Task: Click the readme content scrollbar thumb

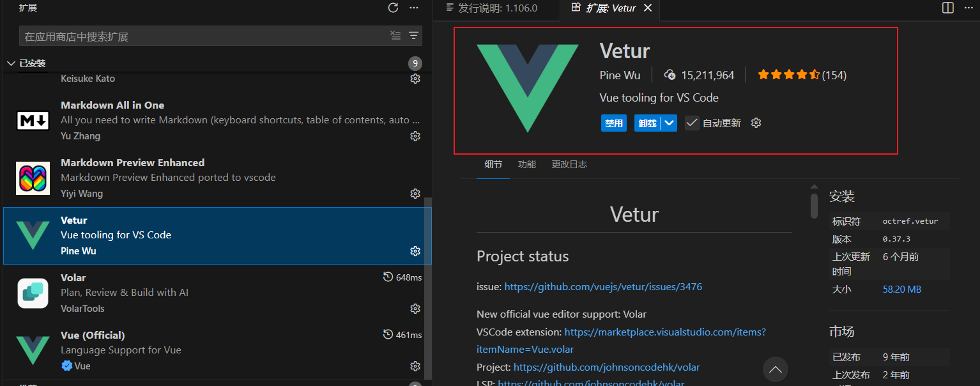Action: coord(814,206)
